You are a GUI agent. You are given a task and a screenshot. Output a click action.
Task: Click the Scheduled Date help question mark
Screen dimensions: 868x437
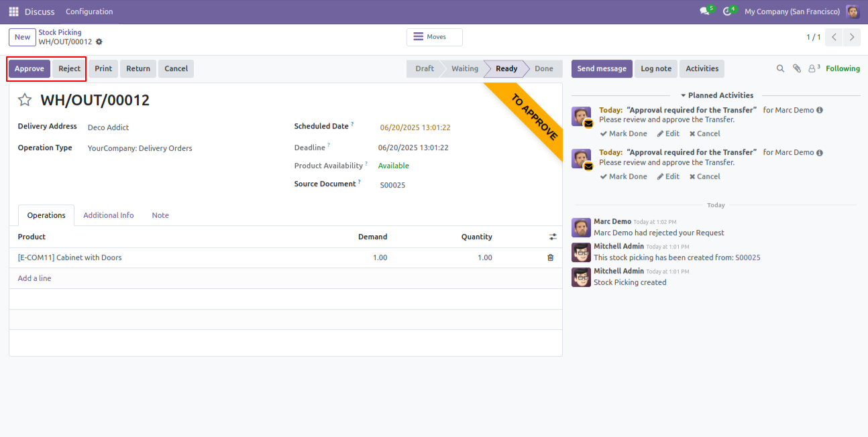(x=352, y=124)
